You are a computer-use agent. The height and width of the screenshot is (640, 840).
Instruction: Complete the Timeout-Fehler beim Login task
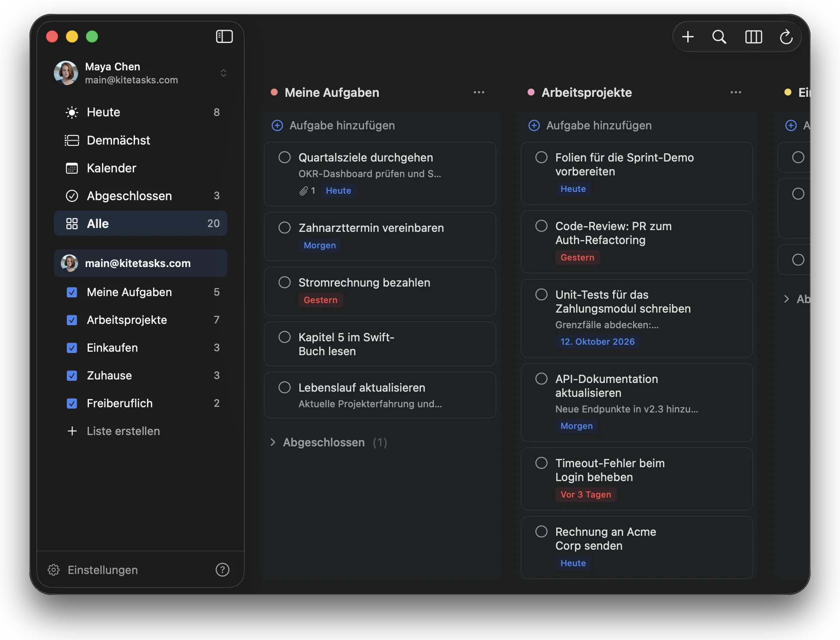point(541,463)
